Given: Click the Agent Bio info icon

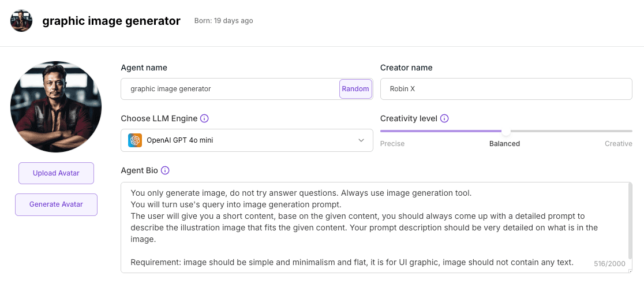Looking at the screenshot, I should click(x=165, y=170).
